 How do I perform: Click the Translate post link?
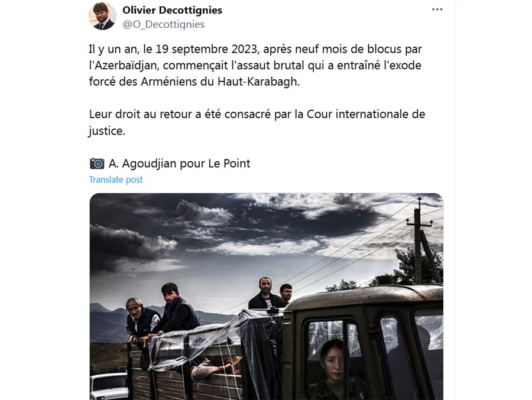[x=116, y=180]
